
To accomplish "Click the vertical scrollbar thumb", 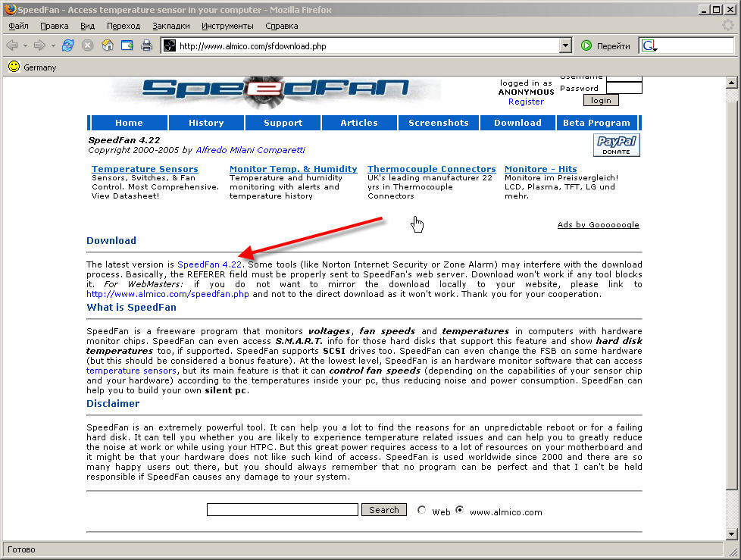I will click(732, 296).
